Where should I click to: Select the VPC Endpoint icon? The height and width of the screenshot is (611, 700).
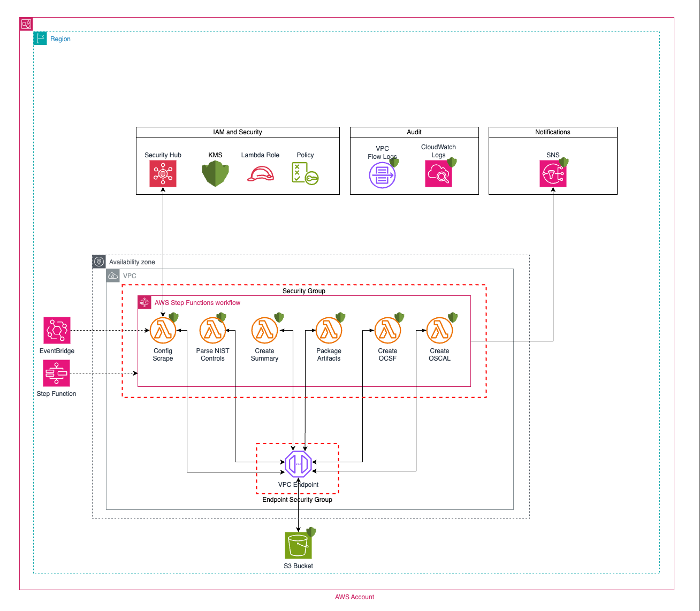tap(298, 464)
